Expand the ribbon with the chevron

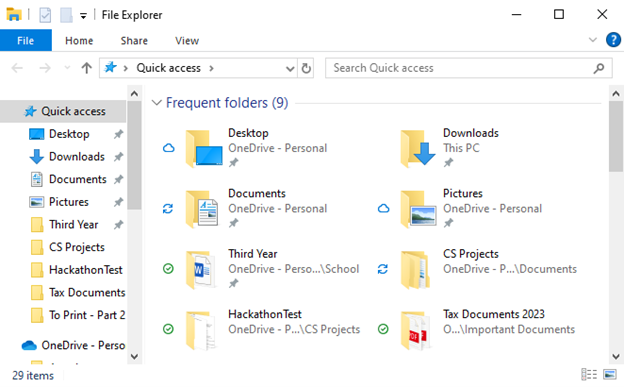[x=593, y=40]
